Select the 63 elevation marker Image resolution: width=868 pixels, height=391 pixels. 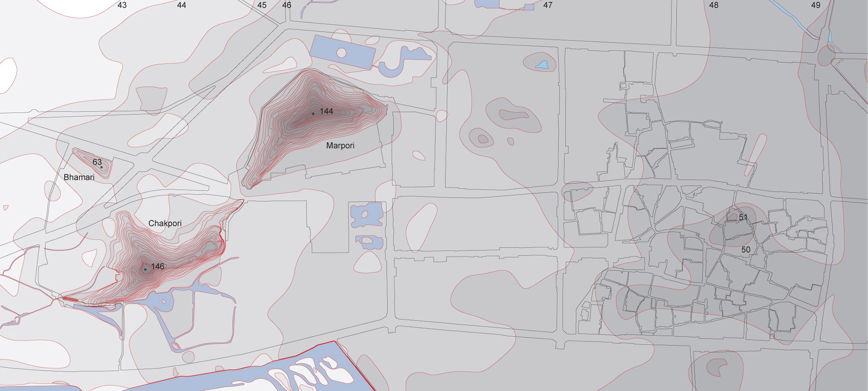pos(97,162)
